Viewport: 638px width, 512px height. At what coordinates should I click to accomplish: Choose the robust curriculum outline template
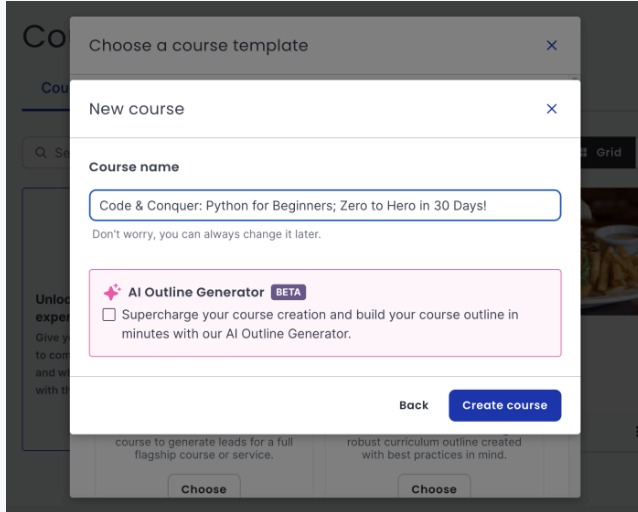(x=434, y=488)
